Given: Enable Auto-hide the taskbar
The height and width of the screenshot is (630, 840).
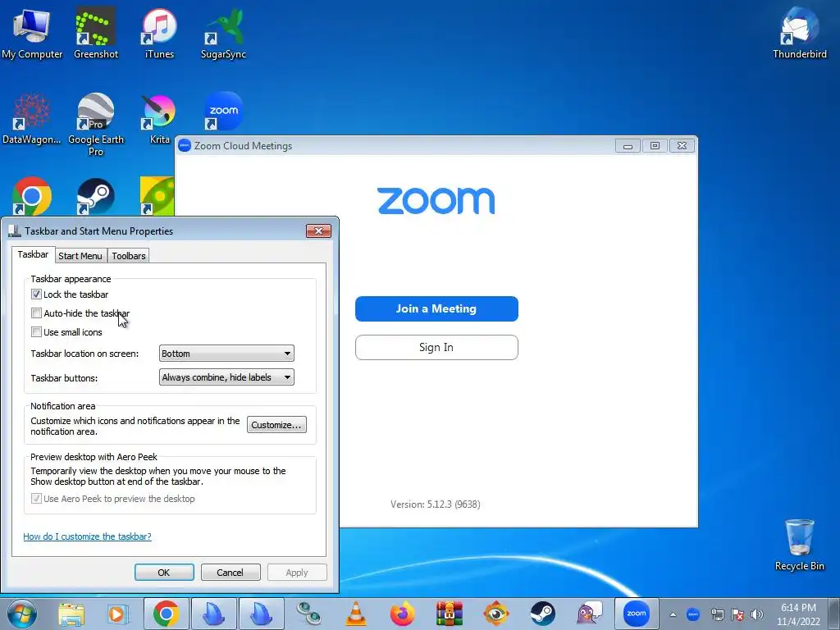Looking at the screenshot, I should (36, 313).
